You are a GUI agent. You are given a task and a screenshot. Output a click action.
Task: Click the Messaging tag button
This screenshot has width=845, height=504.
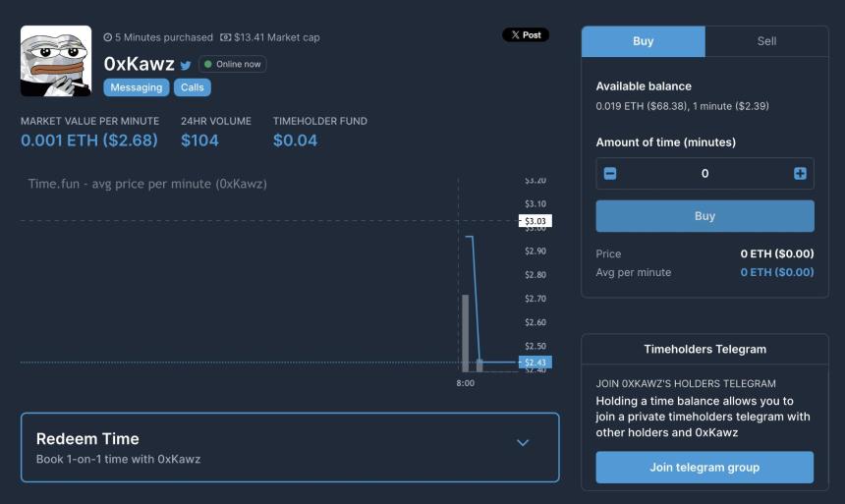click(137, 87)
